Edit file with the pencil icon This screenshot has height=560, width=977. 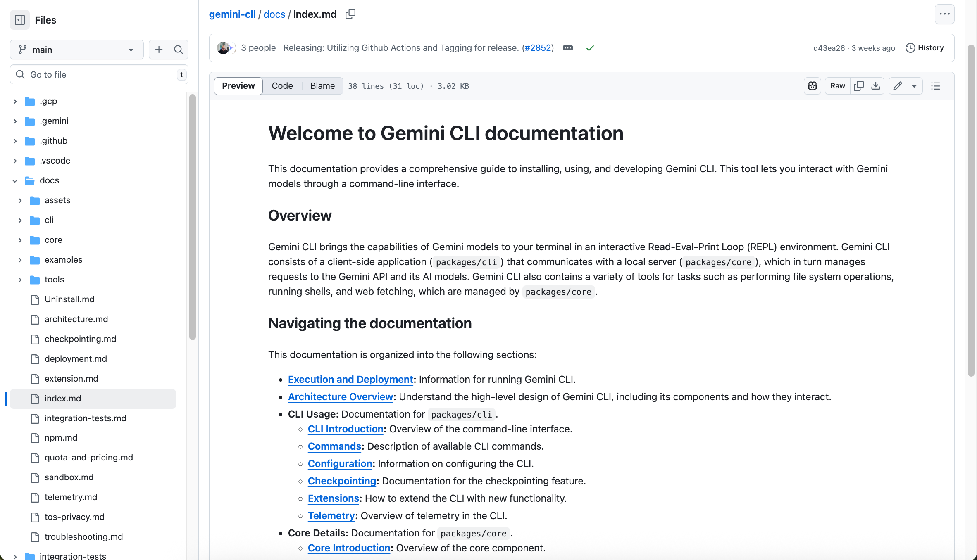click(x=897, y=86)
